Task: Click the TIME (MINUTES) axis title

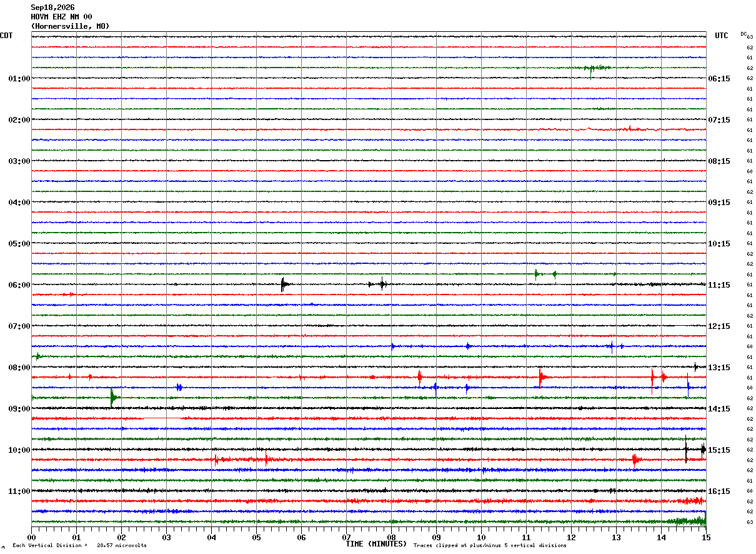Action: pos(376,544)
